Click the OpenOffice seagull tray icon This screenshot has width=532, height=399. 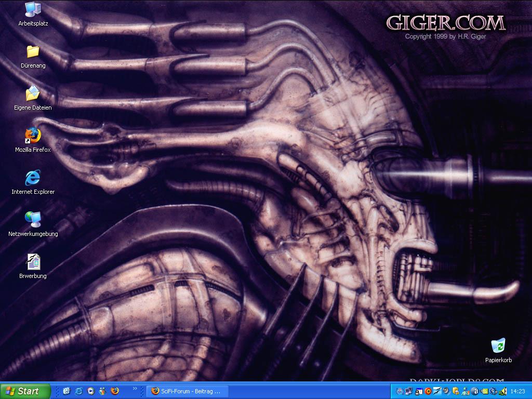(x=437, y=391)
